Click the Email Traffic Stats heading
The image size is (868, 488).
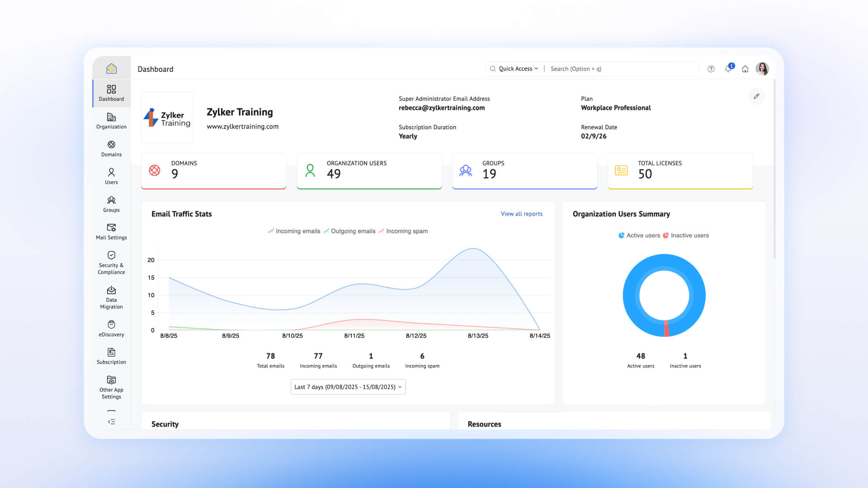pos(181,214)
